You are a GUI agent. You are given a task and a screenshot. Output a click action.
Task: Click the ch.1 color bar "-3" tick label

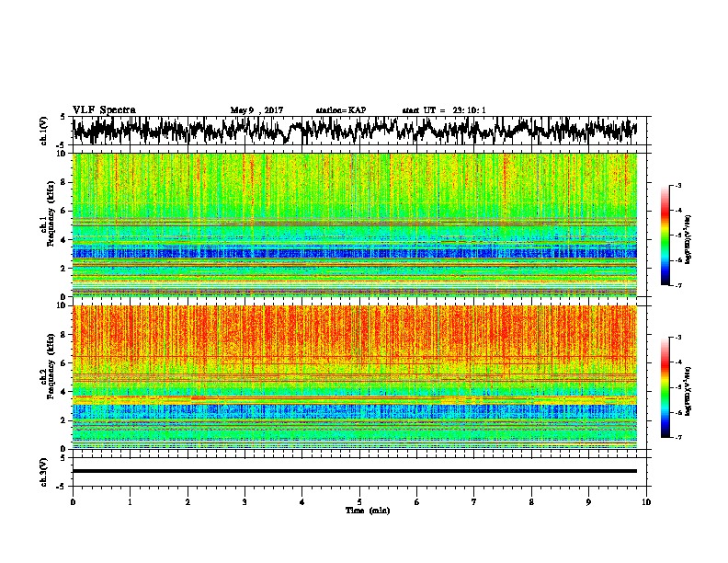(678, 185)
